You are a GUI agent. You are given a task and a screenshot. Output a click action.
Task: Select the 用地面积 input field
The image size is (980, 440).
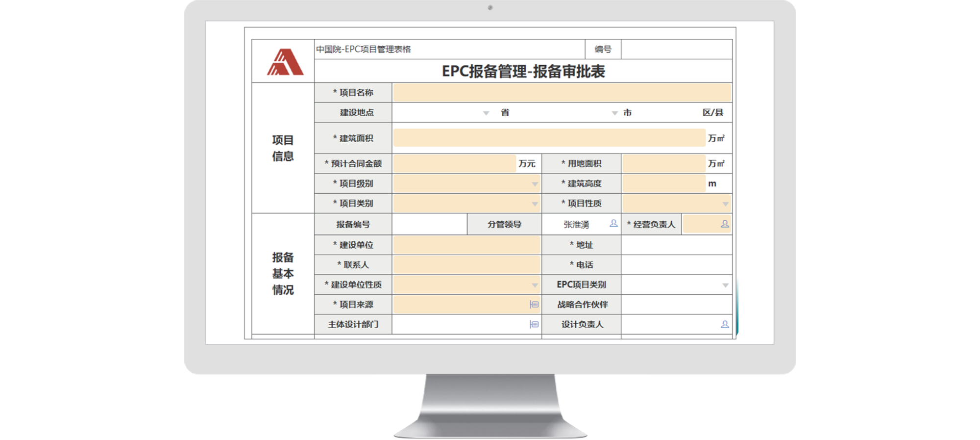(663, 163)
